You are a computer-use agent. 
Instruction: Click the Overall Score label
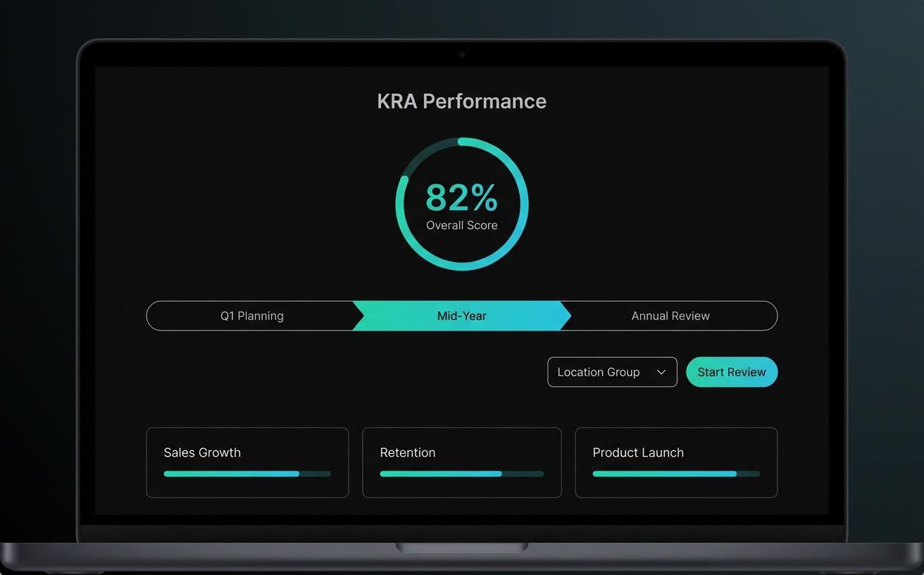[x=462, y=225]
